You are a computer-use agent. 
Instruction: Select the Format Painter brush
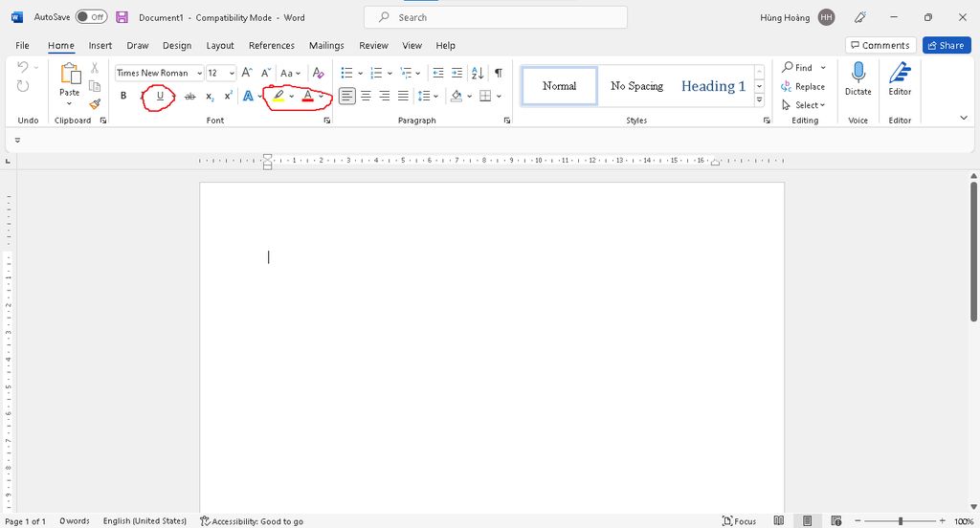click(x=95, y=103)
